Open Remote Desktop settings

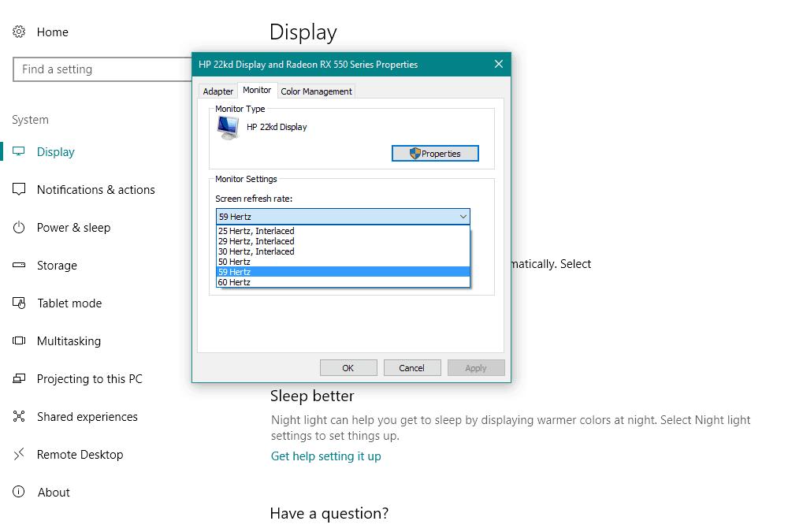(x=80, y=454)
